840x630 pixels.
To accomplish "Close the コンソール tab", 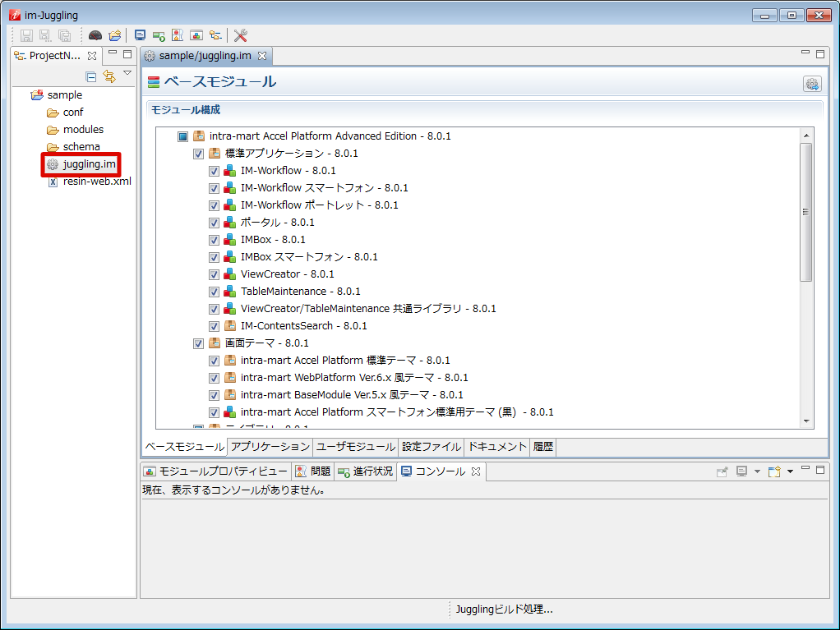I will (x=476, y=471).
